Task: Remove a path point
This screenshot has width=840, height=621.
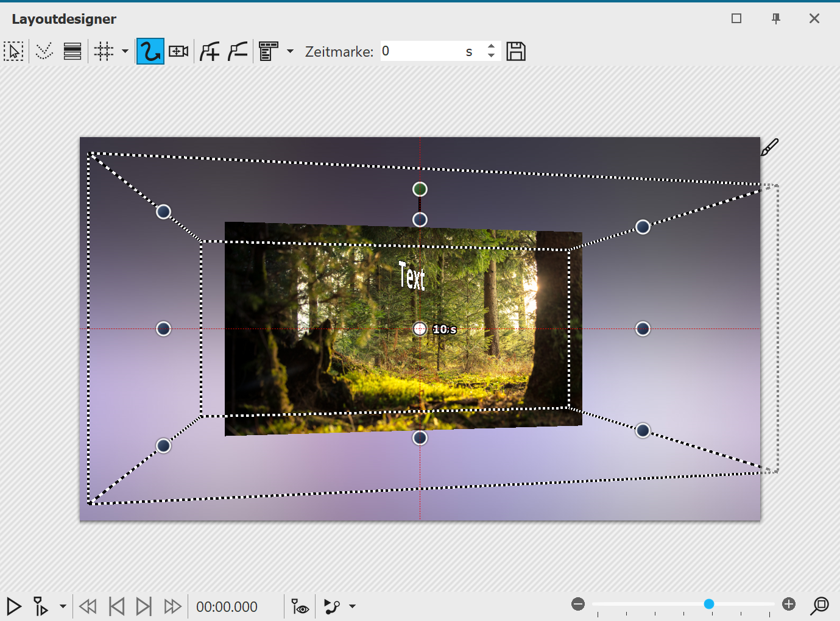Action: coord(238,51)
